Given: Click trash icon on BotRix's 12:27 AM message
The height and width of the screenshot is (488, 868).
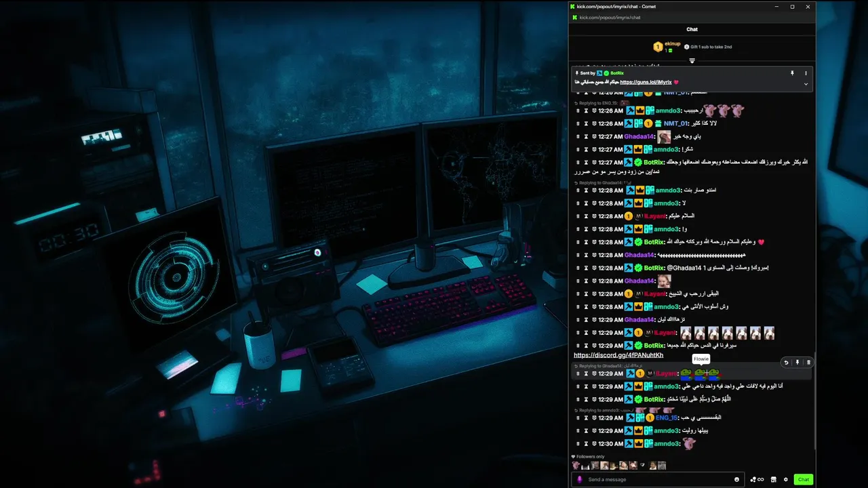Looking at the screenshot, I should click(x=578, y=163).
